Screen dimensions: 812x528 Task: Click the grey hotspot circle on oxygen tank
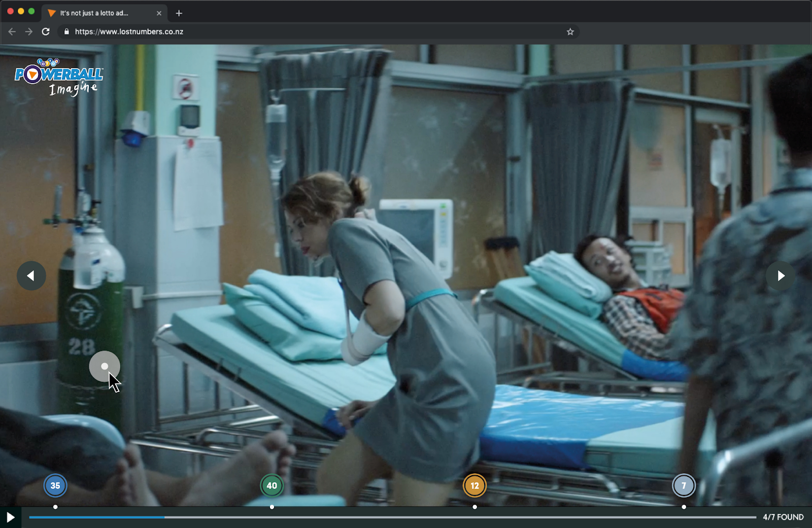(x=105, y=366)
